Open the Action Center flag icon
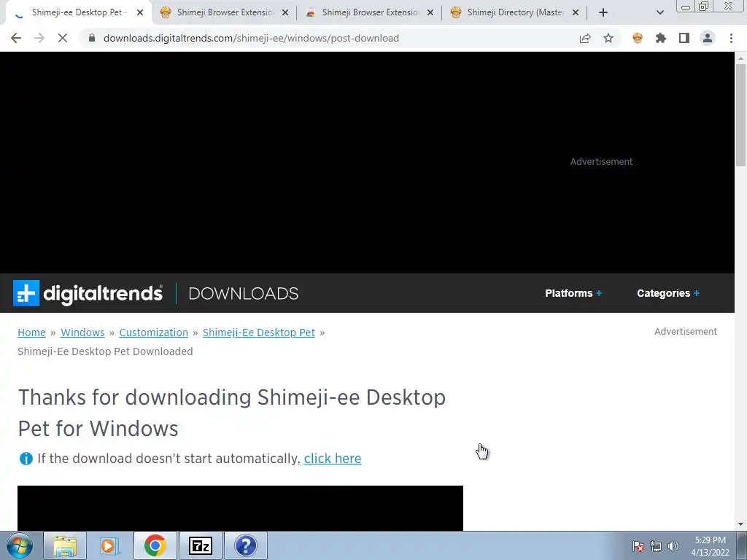 pyautogui.click(x=638, y=546)
